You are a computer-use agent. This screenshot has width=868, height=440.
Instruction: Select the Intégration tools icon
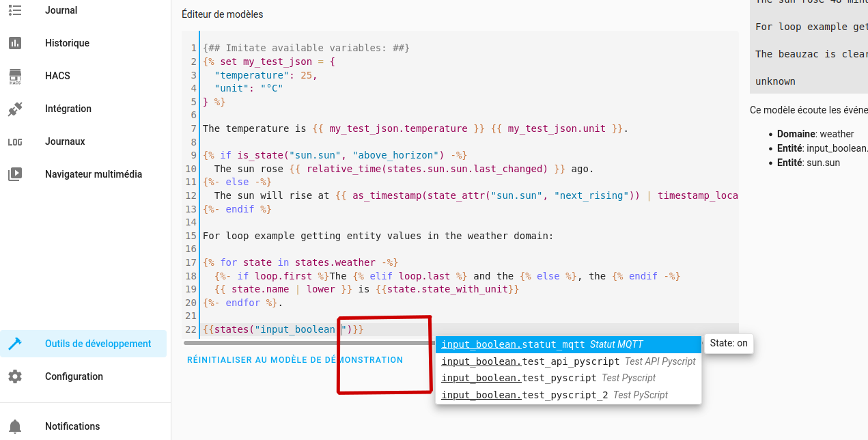click(15, 108)
